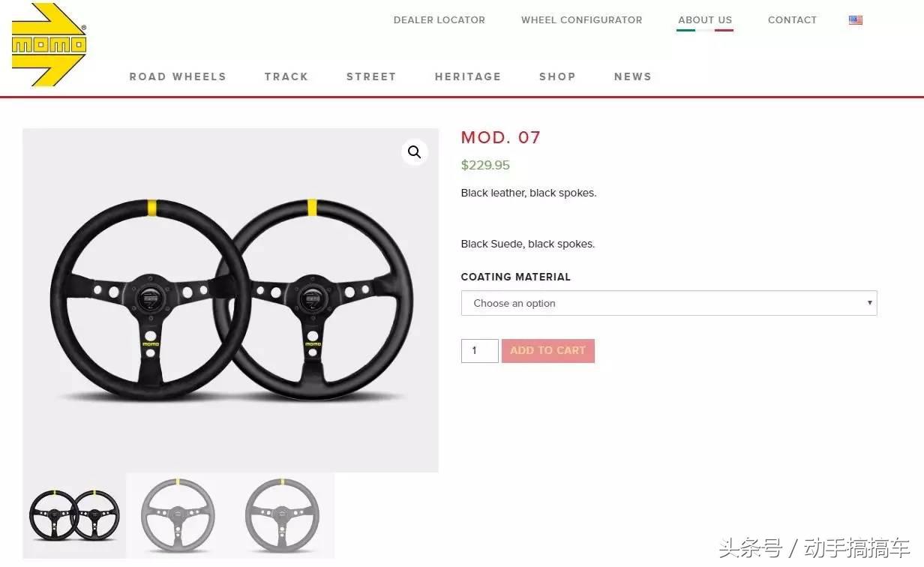Click the 'Black Suede, black spokes.' description
This screenshot has width=924, height=567.
[x=528, y=244]
